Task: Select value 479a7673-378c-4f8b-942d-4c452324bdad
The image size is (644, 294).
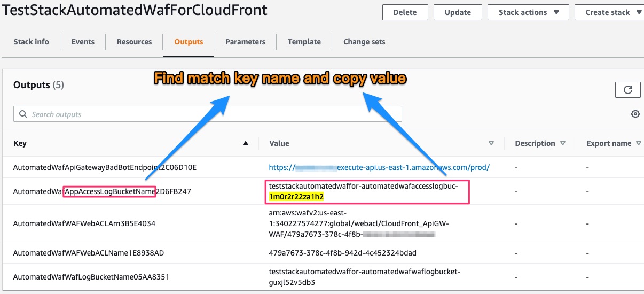Action: [343, 253]
